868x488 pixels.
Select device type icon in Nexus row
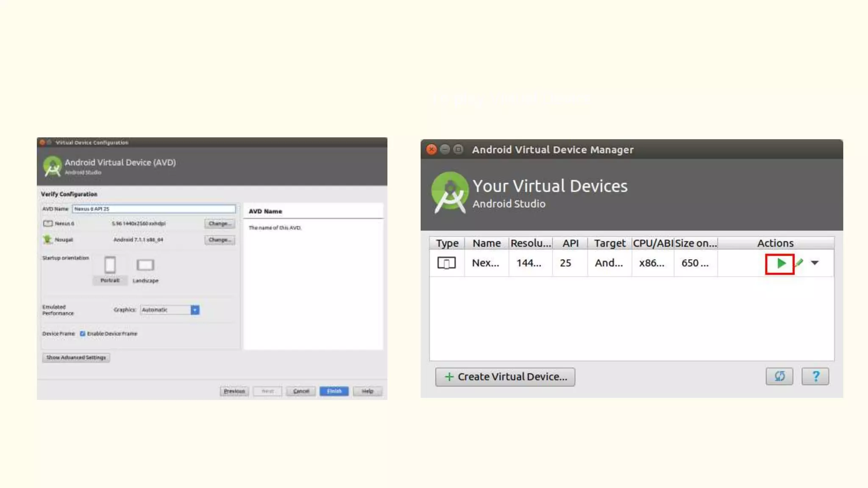pyautogui.click(x=446, y=263)
